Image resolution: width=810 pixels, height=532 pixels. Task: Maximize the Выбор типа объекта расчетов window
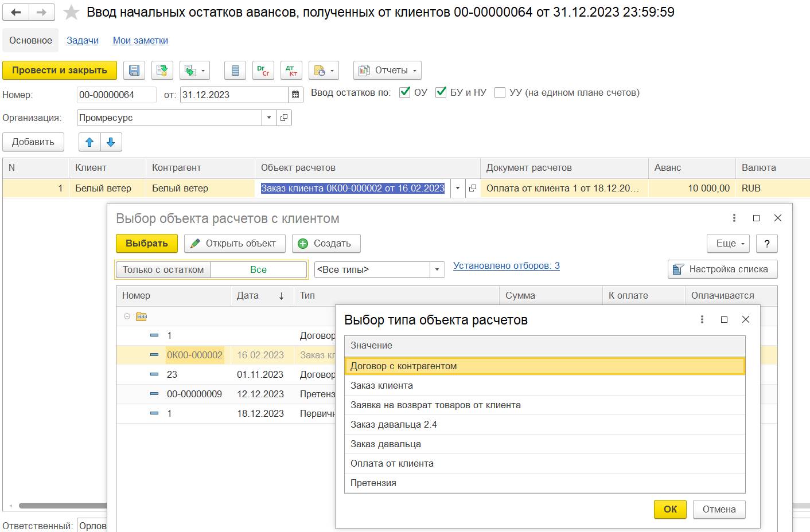click(724, 319)
